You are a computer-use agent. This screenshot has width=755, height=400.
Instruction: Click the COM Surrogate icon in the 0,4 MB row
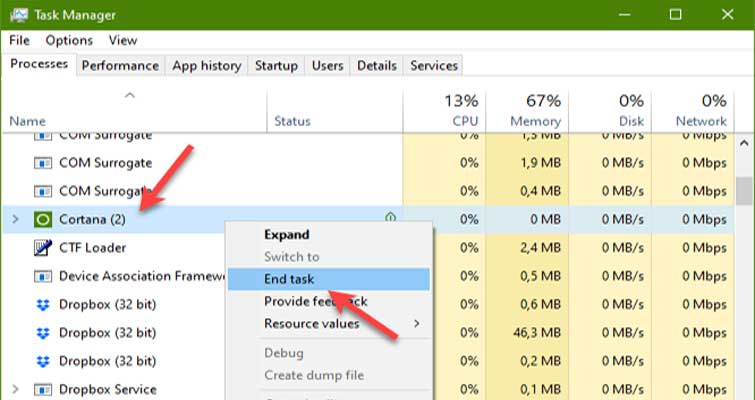[43, 192]
